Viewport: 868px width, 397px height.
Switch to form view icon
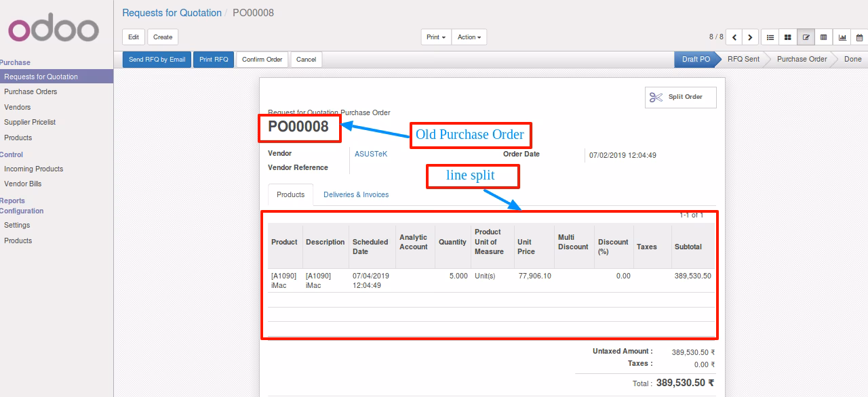[806, 37]
